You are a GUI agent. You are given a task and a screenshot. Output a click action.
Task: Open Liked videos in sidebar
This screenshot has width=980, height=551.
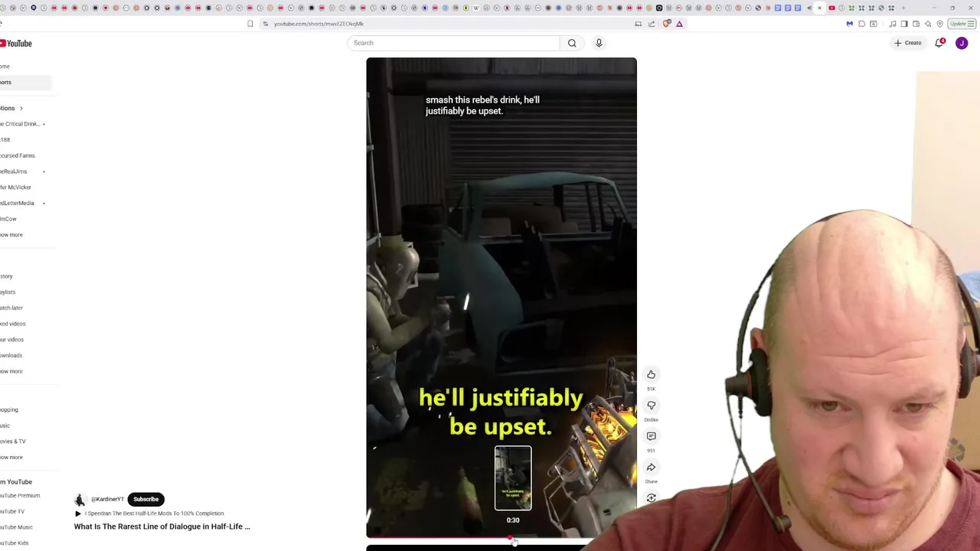(x=12, y=324)
